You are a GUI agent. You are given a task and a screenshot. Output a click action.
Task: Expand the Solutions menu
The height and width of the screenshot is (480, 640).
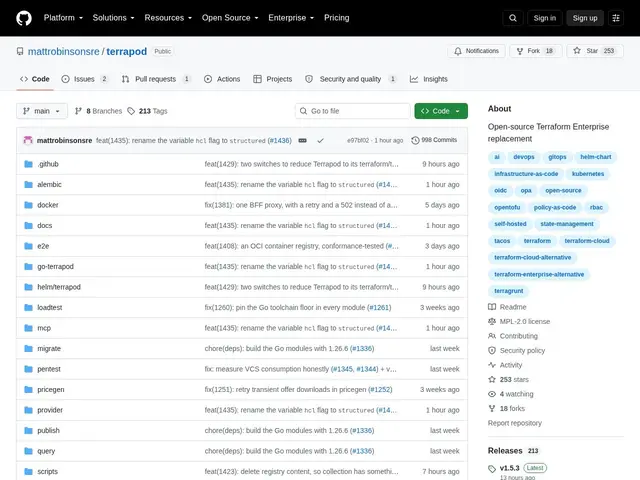(113, 18)
